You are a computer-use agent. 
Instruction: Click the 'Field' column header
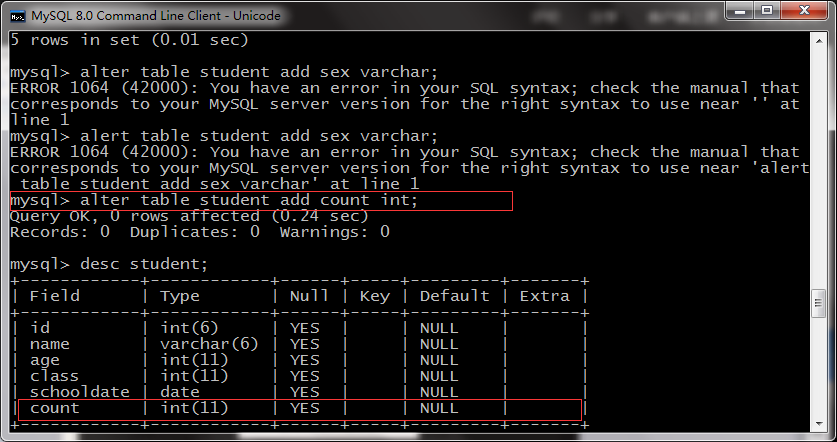(x=54, y=296)
